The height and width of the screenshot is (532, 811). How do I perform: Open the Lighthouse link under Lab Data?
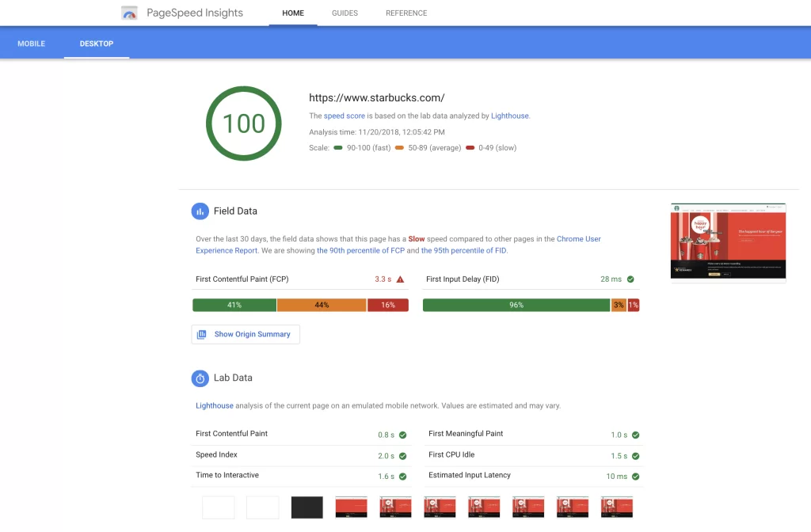tap(215, 406)
